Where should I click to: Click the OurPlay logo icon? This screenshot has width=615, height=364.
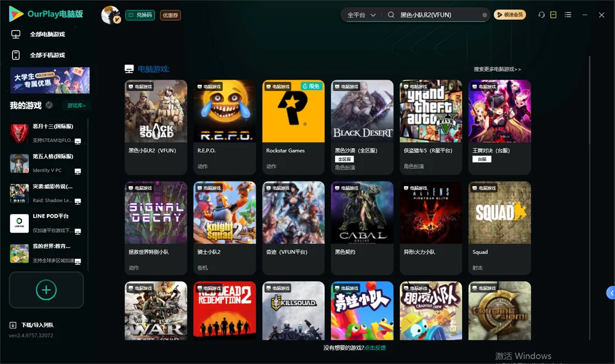(16, 14)
